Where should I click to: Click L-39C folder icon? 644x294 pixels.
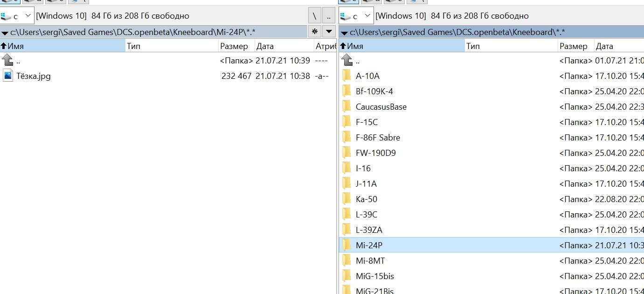tap(346, 214)
